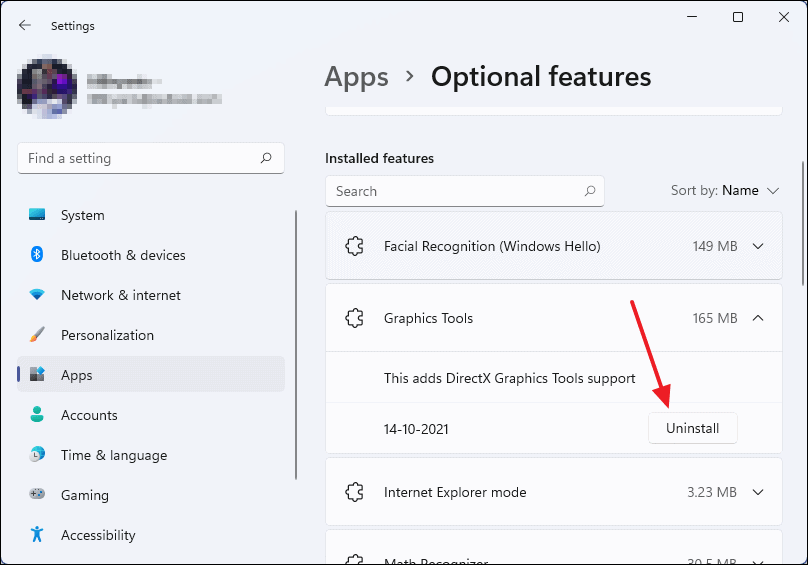
Task: Open Network & internet category
Action: pos(150,295)
